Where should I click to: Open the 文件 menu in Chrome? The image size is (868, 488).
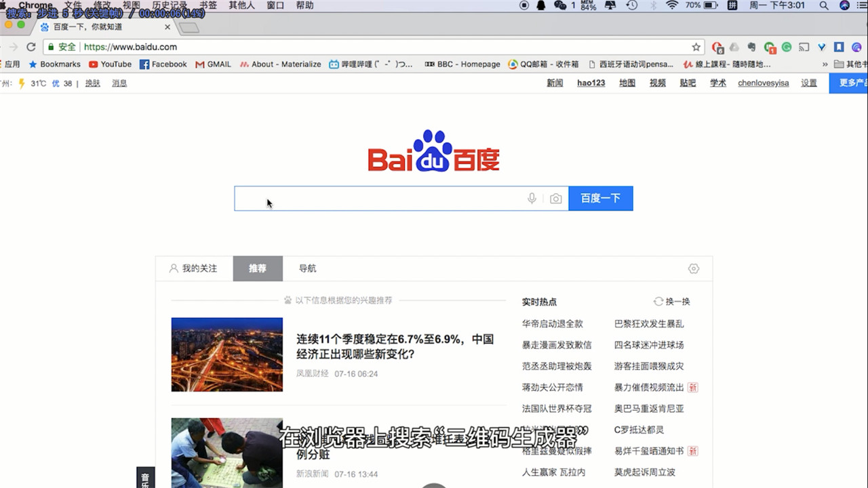pyautogui.click(x=73, y=5)
